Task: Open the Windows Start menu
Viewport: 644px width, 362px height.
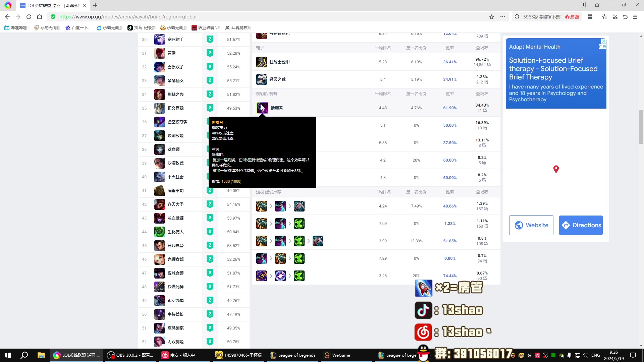Action: coord(8,355)
